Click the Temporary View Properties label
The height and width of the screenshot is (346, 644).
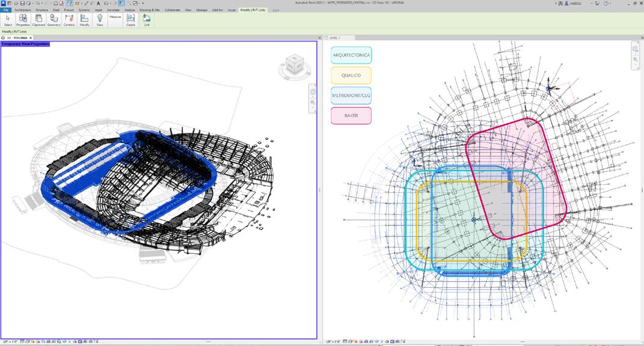(25, 43)
